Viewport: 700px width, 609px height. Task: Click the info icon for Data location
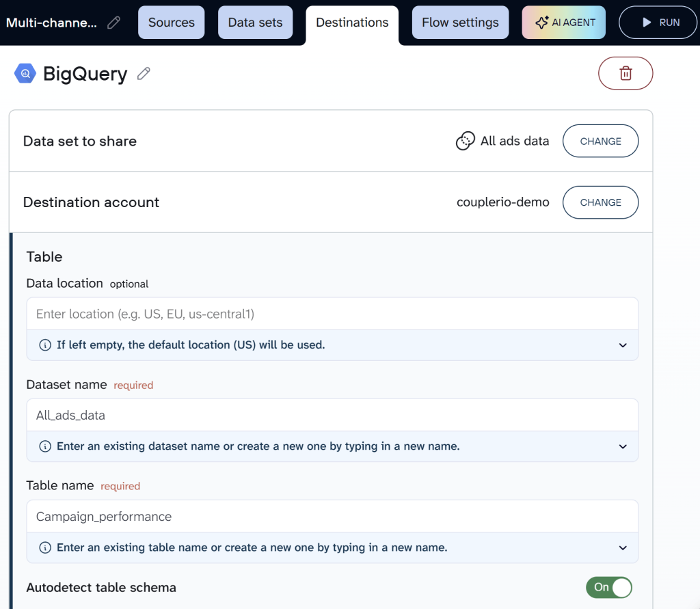[44, 345]
